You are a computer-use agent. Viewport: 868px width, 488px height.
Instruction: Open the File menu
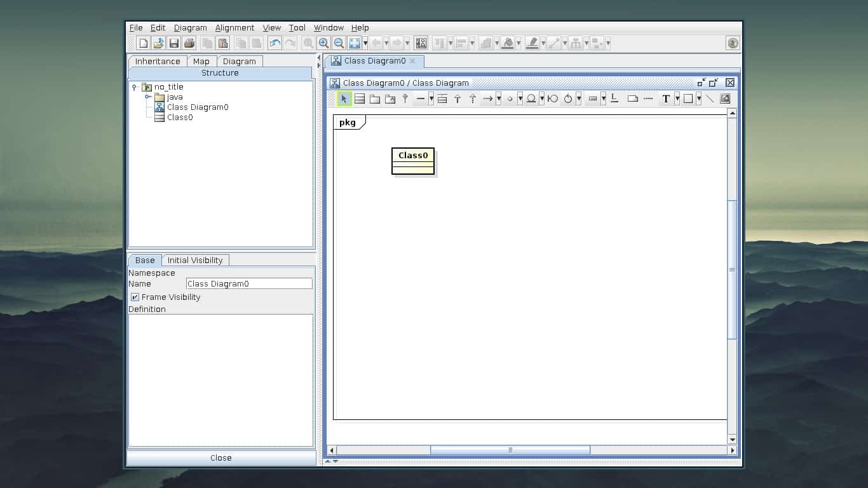pyautogui.click(x=136, y=28)
